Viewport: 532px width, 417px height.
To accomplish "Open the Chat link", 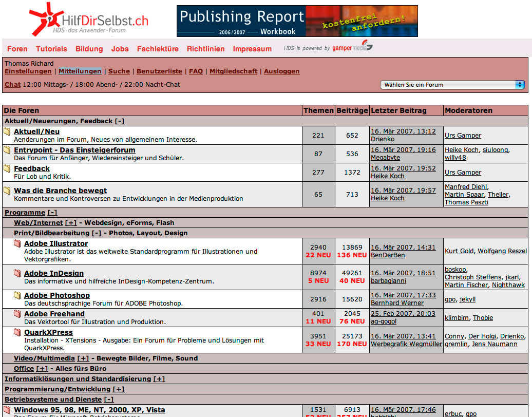I will 12,85.
